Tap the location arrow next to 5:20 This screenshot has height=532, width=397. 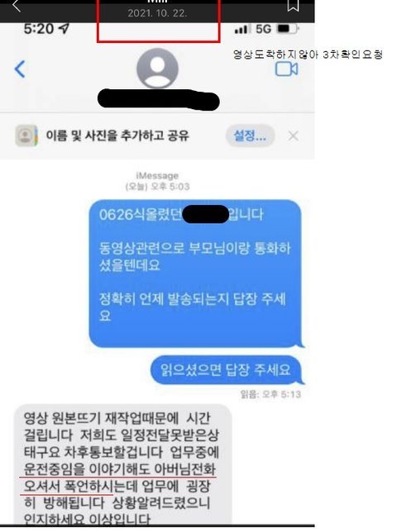[x=64, y=29]
